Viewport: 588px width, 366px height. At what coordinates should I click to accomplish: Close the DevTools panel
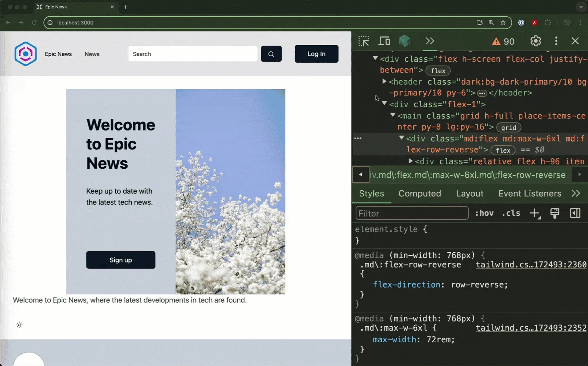(575, 41)
